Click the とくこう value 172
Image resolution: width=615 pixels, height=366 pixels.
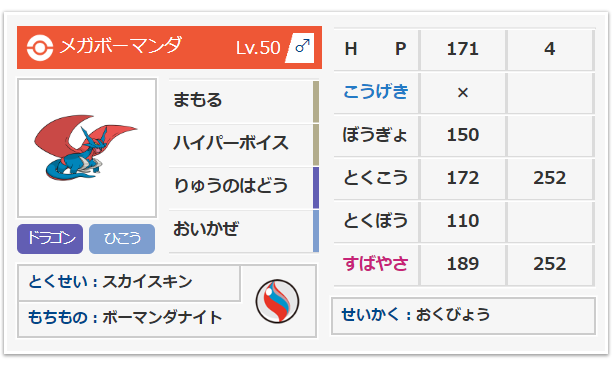point(463,178)
